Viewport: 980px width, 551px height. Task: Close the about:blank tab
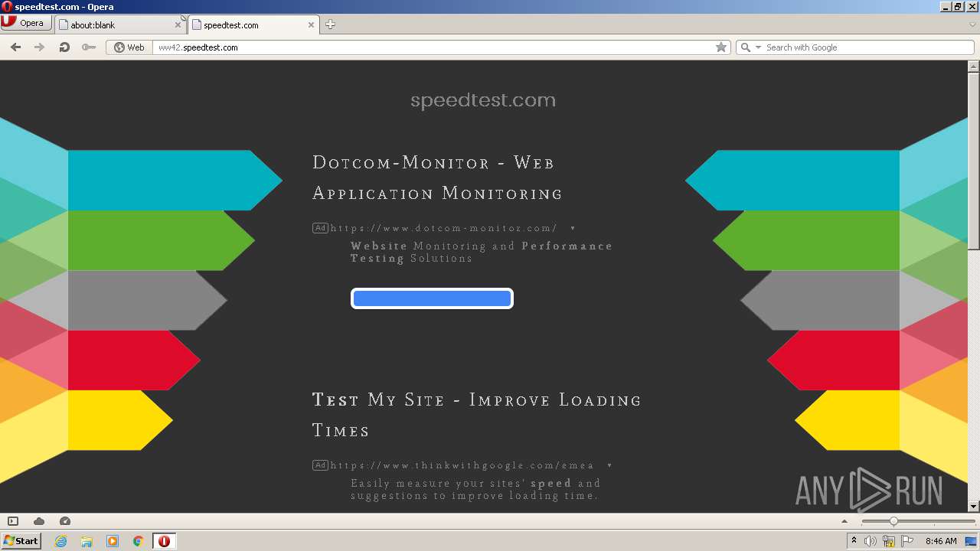pos(178,24)
